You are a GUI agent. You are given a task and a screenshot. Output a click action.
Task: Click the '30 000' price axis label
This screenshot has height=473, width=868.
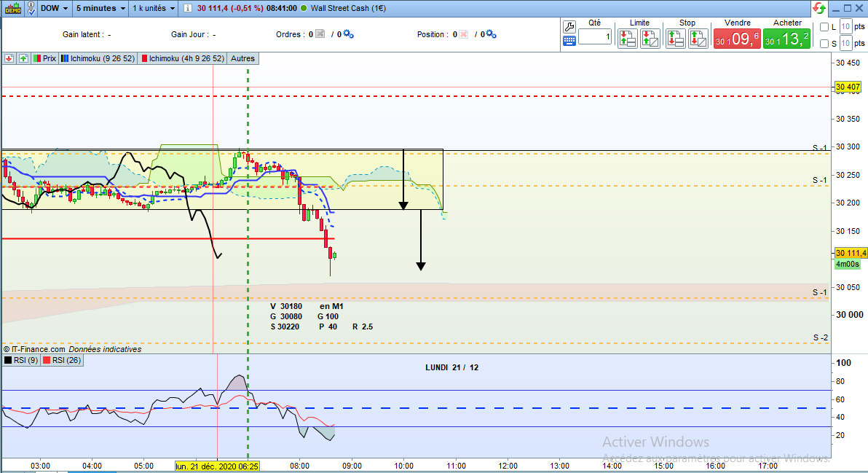[850, 315]
